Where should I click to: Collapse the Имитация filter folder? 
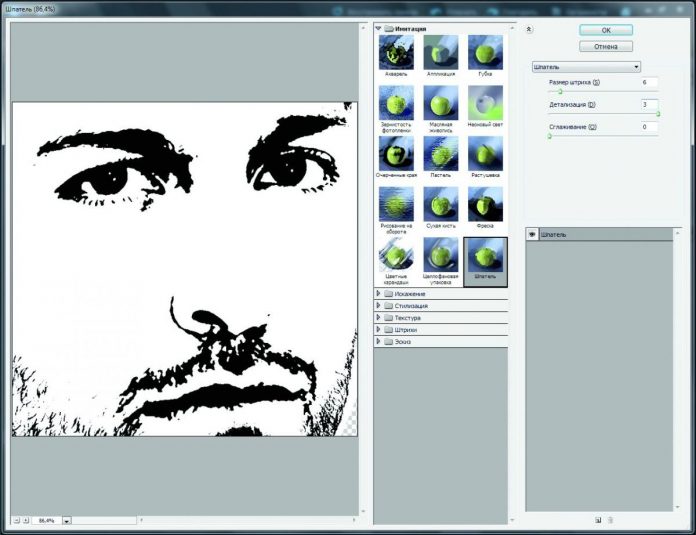pyautogui.click(x=379, y=29)
